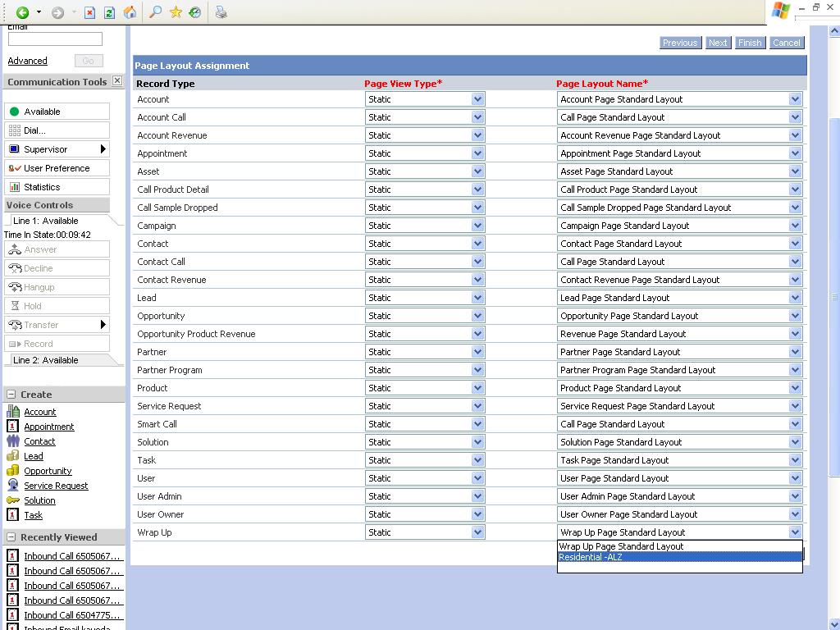
Task: Click the Account building icon under Create
Action: point(13,412)
